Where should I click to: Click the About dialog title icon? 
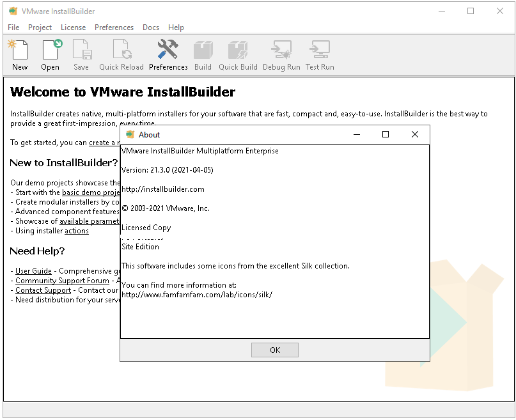[x=130, y=134]
